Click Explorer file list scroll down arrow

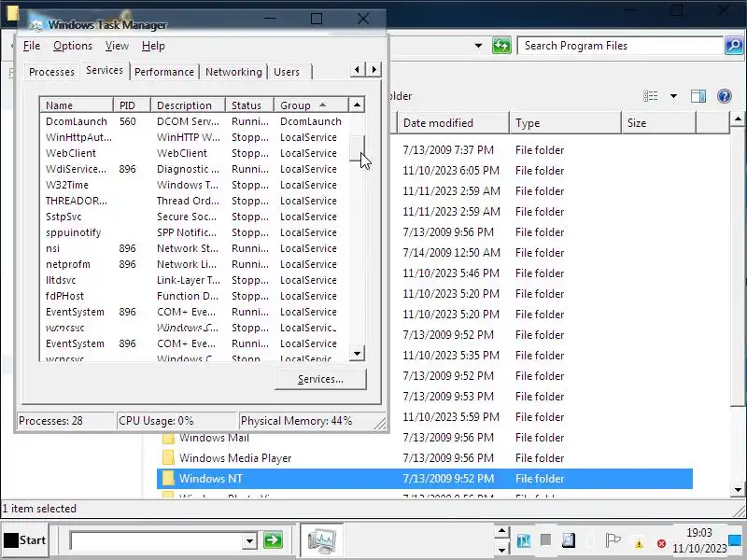738,489
